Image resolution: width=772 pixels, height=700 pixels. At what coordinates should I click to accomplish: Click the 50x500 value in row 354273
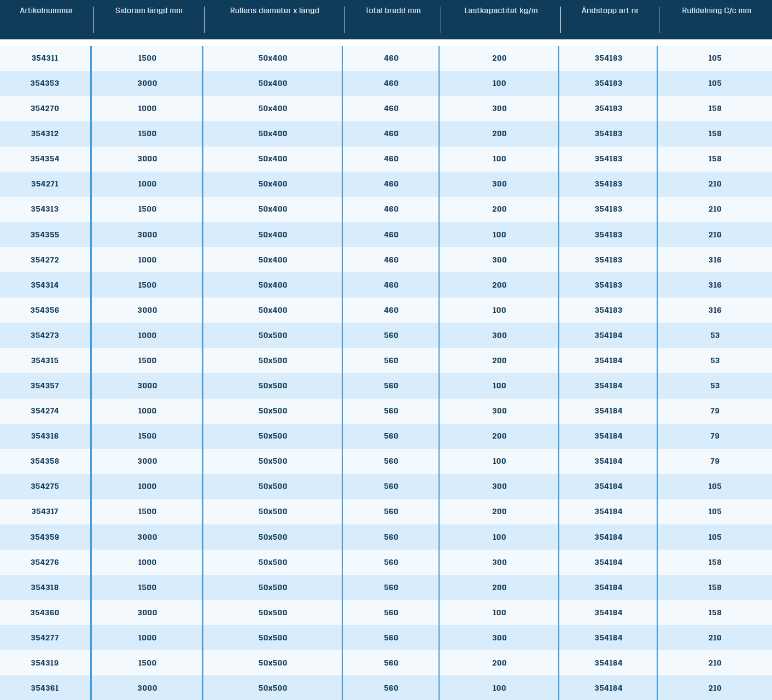[273, 335]
